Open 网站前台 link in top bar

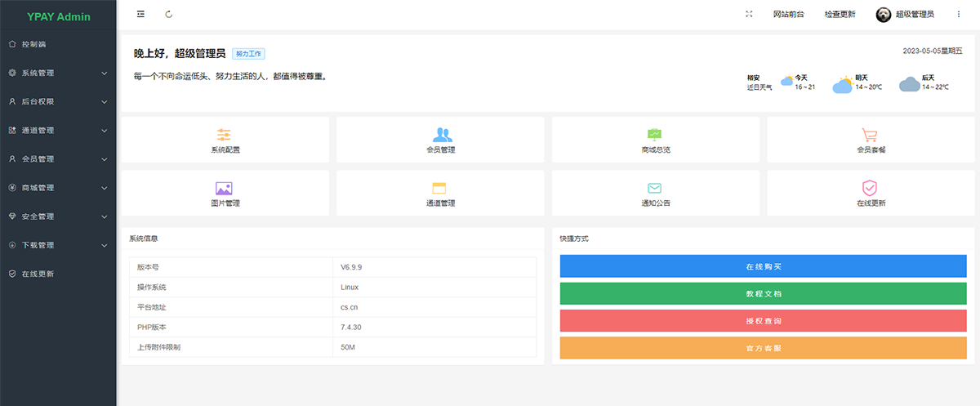click(x=788, y=14)
